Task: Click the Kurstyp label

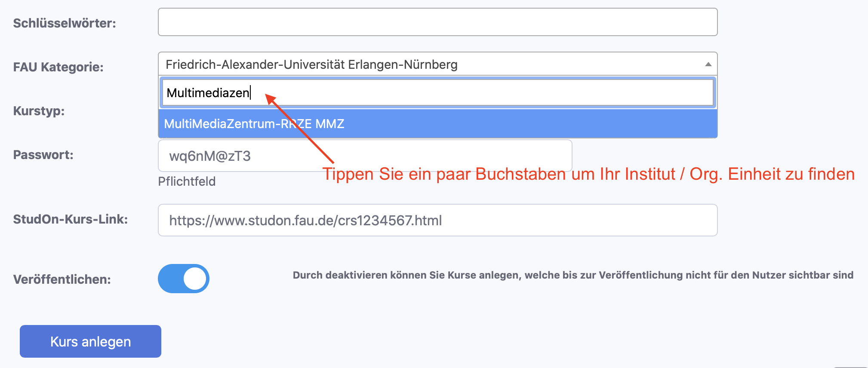Action: pyautogui.click(x=39, y=111)
